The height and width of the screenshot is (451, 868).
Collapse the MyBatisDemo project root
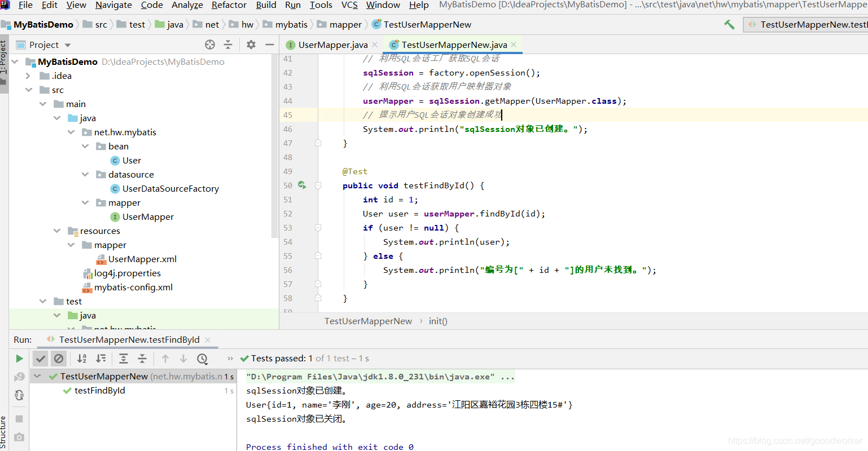(x=15, y=61)
